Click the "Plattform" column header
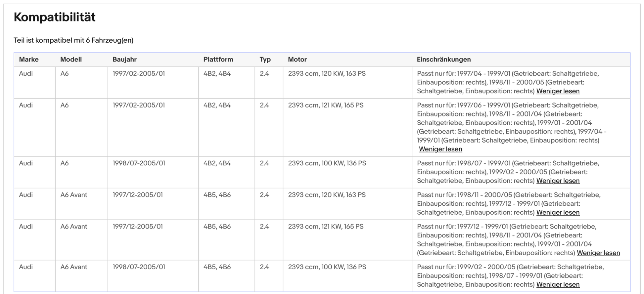The width and height of the screenshot is (644, 294). (218, 60)
